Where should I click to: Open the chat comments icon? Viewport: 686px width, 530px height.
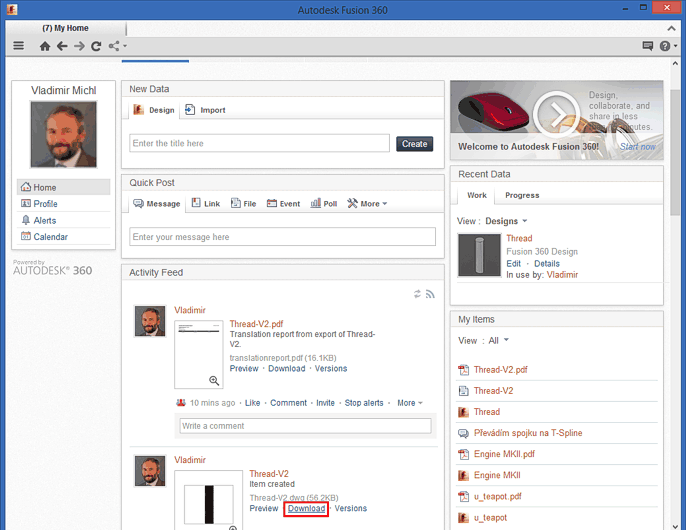tap(648, 46)
